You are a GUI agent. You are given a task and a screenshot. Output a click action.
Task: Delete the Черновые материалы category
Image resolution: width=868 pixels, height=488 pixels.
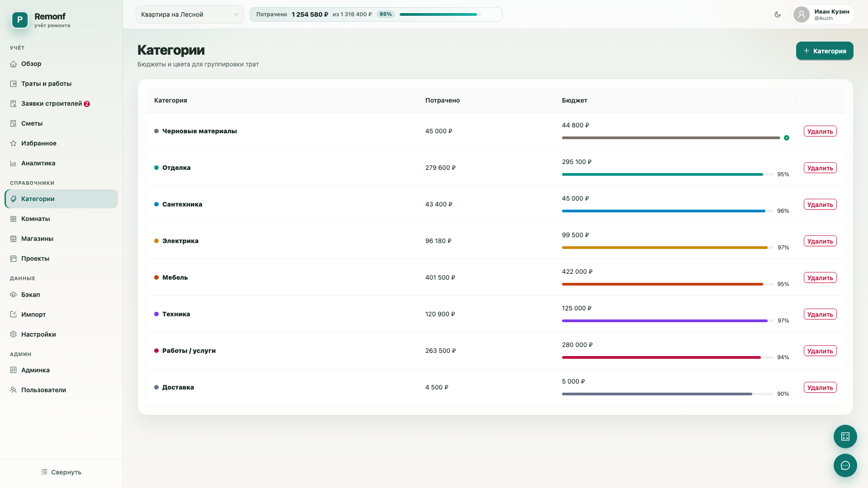[820, 131]
